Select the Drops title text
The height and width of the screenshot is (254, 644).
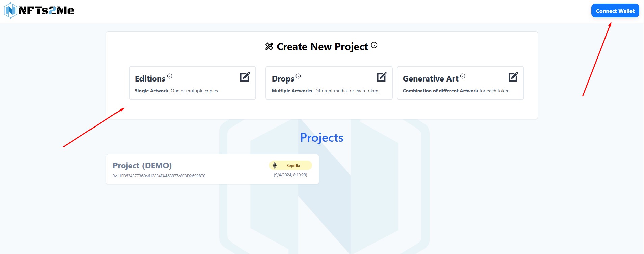tap(283, 79)
